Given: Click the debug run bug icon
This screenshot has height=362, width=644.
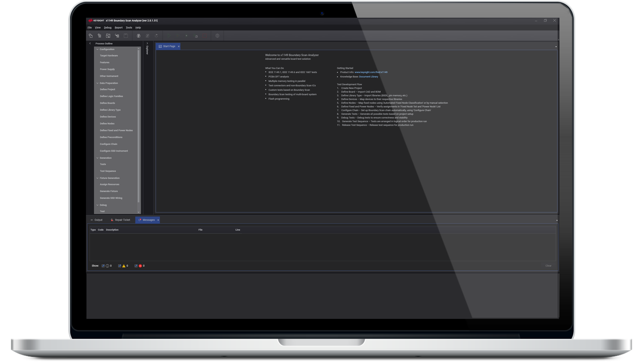Looking at the screenshot, I should coord(196,36).
